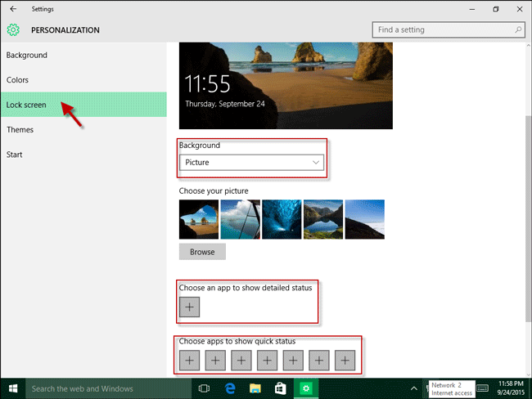532x399 pixels.
Task: Add an app for detailed status
Action: [189, 307]
